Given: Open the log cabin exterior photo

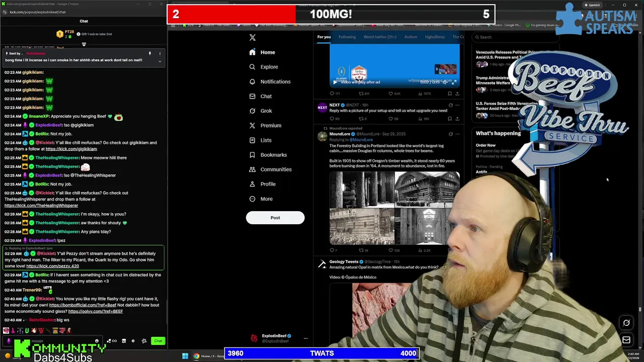Looking at the screenshot, I should tap(427, 189).
